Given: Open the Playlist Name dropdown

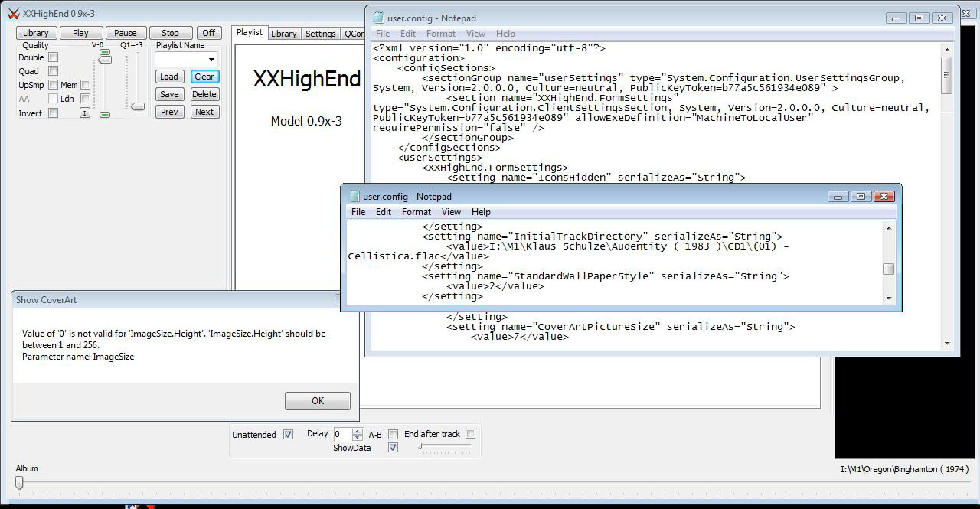Looking at the screenshot, I should (x=211, y=60).
